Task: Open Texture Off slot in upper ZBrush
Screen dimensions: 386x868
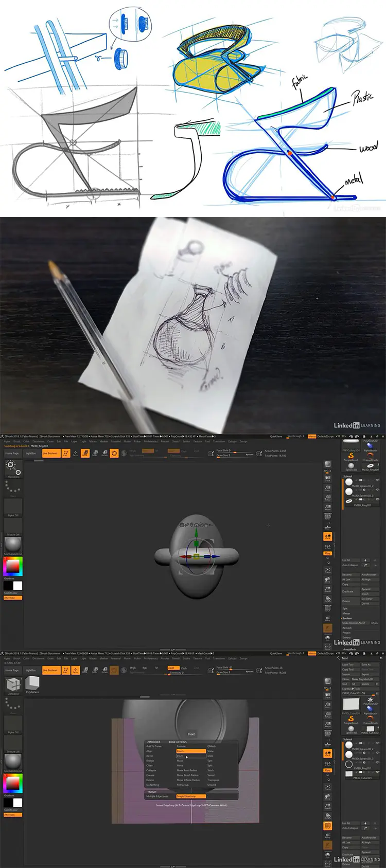Action: 13,527
